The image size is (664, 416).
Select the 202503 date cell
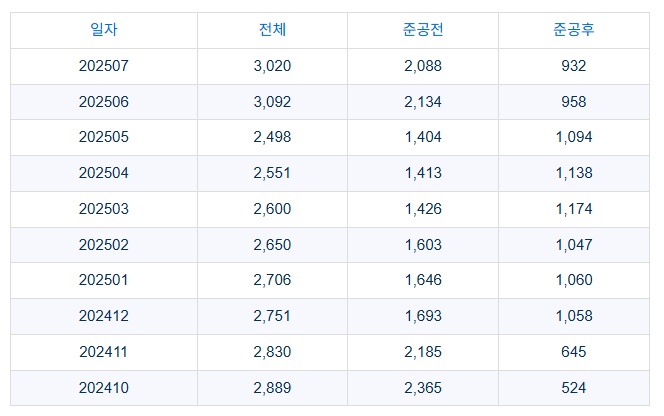(x=104, y=209)
